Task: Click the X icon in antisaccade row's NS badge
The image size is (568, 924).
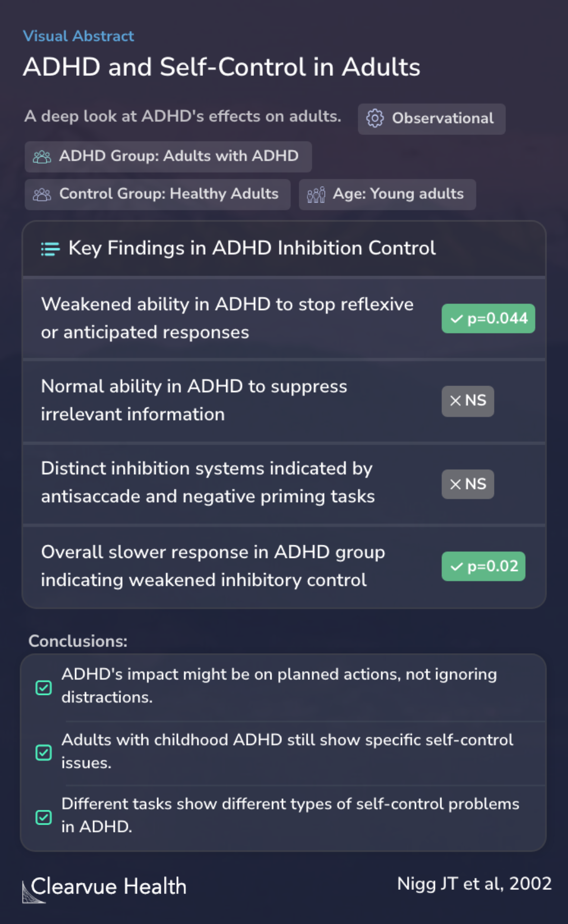Action: [x=455, y=484]
